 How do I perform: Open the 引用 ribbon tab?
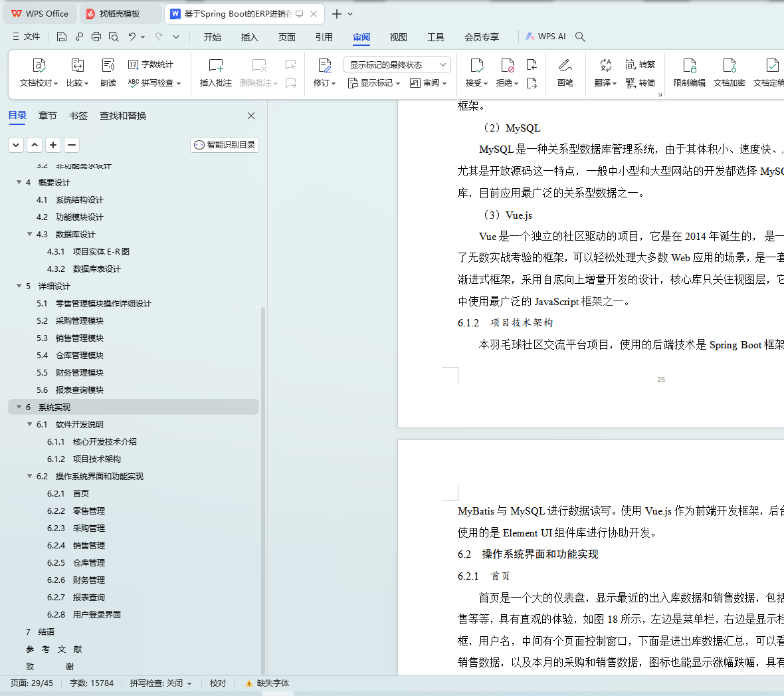pos(324,37)
